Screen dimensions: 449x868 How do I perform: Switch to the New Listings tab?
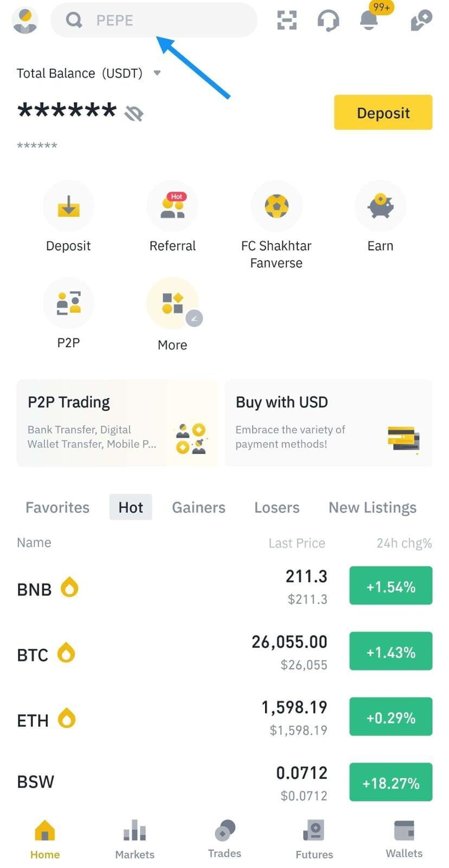click(373, 507)
